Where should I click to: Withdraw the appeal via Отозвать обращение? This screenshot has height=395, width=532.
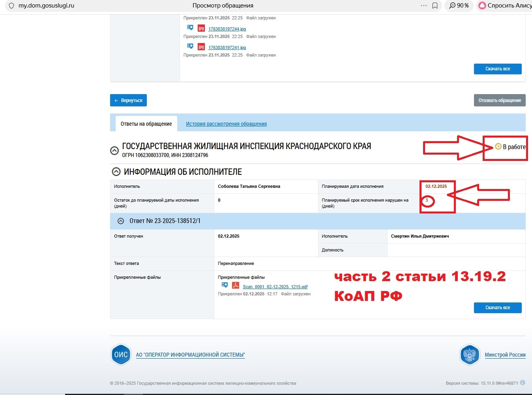(x=500, y=100)
